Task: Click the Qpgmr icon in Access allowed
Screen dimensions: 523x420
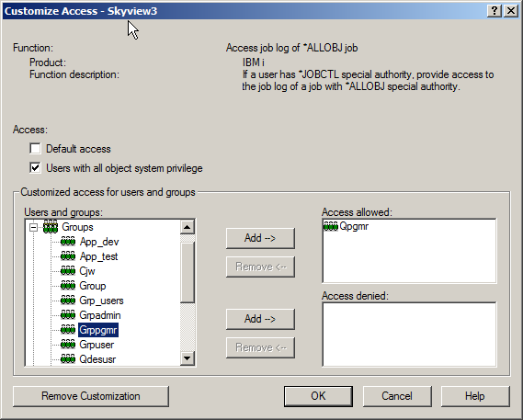Action: (x=331, y=226)
